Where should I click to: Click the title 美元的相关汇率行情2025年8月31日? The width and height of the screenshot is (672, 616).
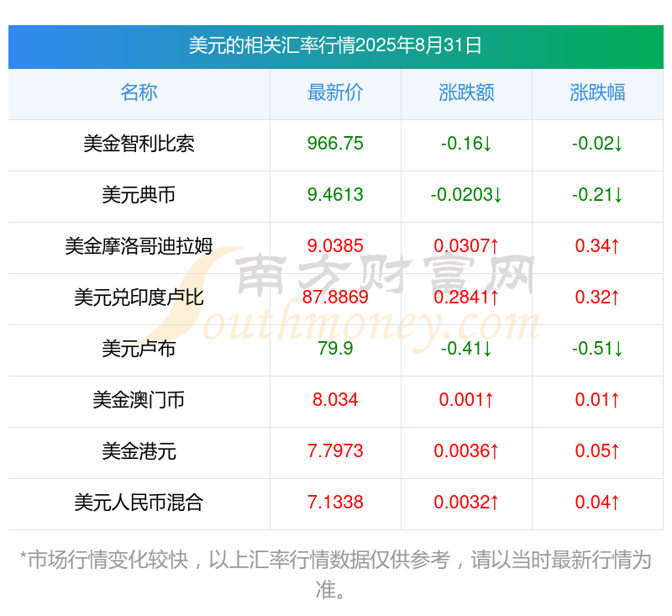335,45
